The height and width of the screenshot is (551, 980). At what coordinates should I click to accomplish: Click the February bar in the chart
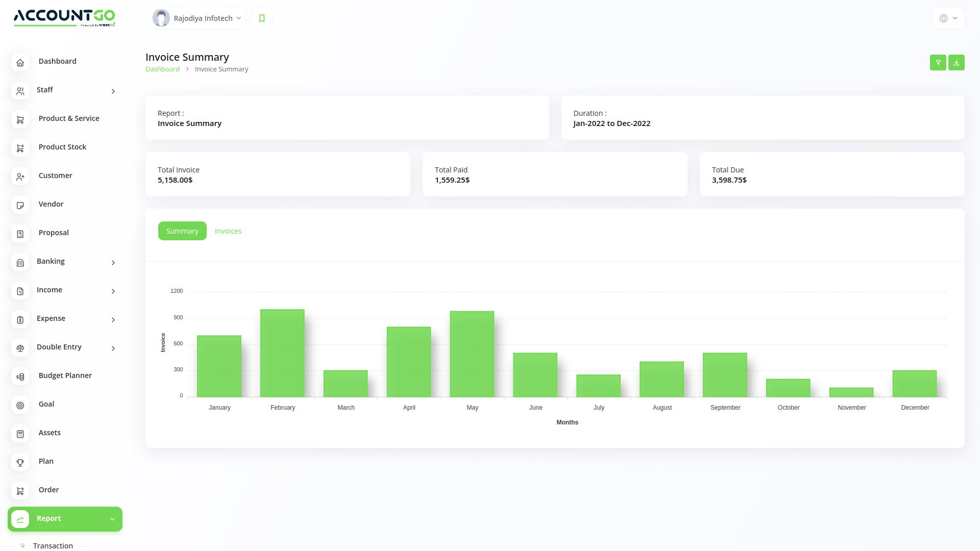(282, 352)
